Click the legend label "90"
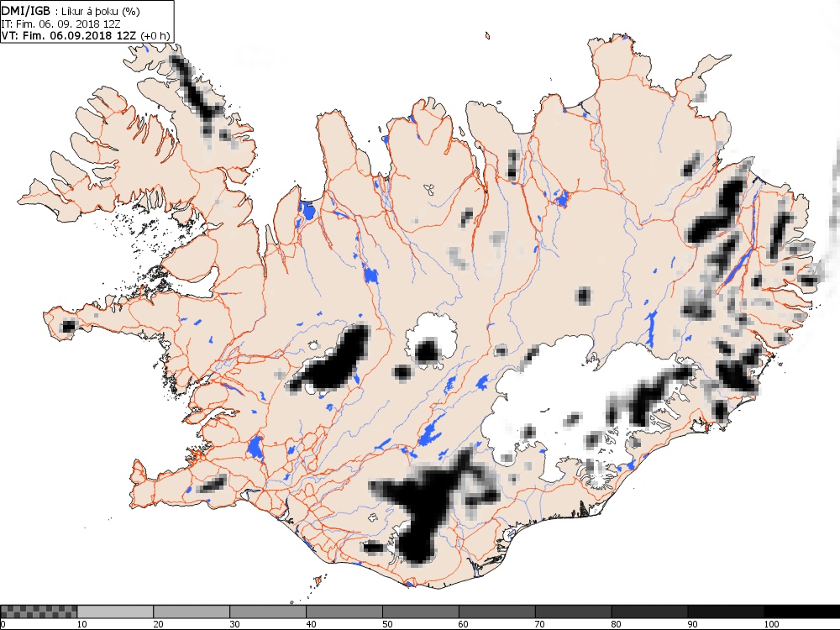 tap(693, 624)
